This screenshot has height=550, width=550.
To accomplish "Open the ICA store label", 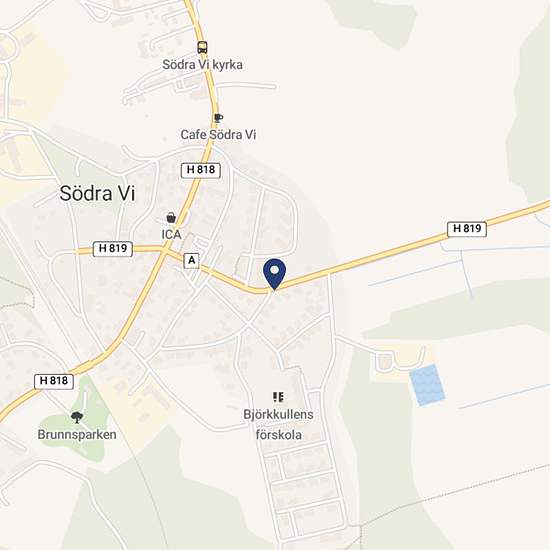I will coord(171,235).
